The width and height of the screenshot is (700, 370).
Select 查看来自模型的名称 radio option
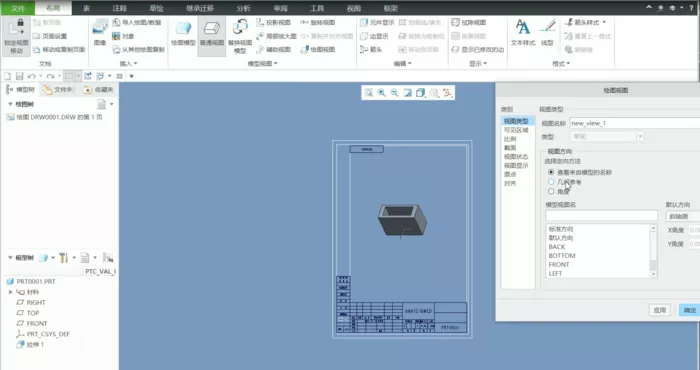coord(551,172)
